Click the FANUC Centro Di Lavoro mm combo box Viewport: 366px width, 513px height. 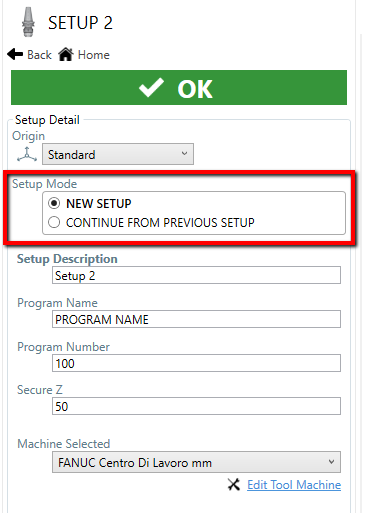(196, 462)
